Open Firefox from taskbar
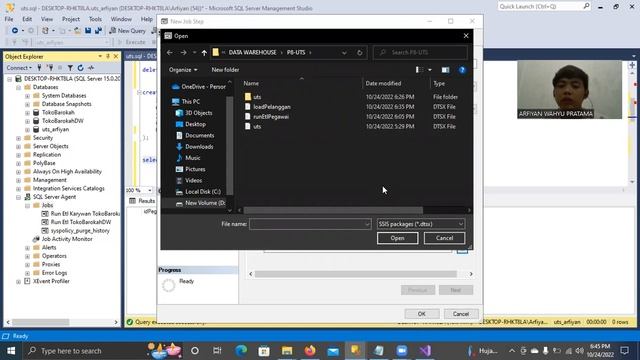Screen dimensions: 640x360 coord(310,351)
